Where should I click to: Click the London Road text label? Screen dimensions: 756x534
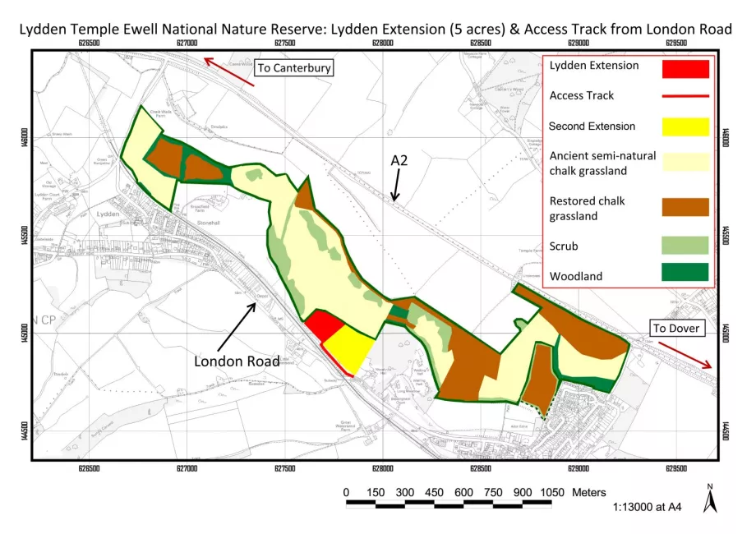(x=237, y=361)
